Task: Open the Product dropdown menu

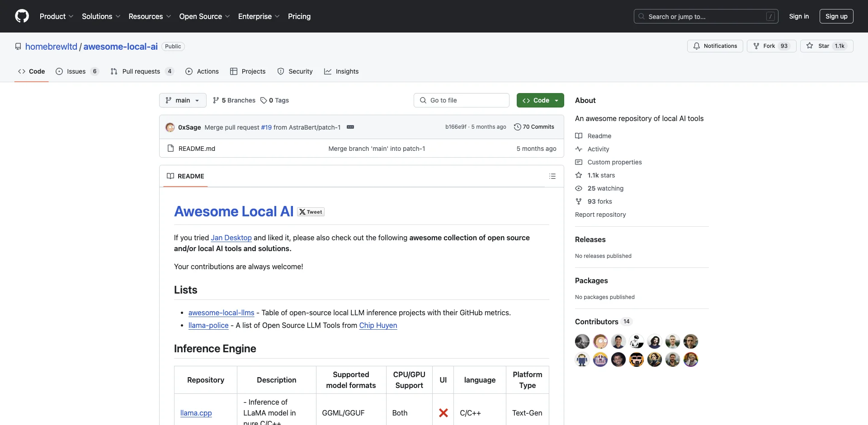Action: tap(57, 16)
